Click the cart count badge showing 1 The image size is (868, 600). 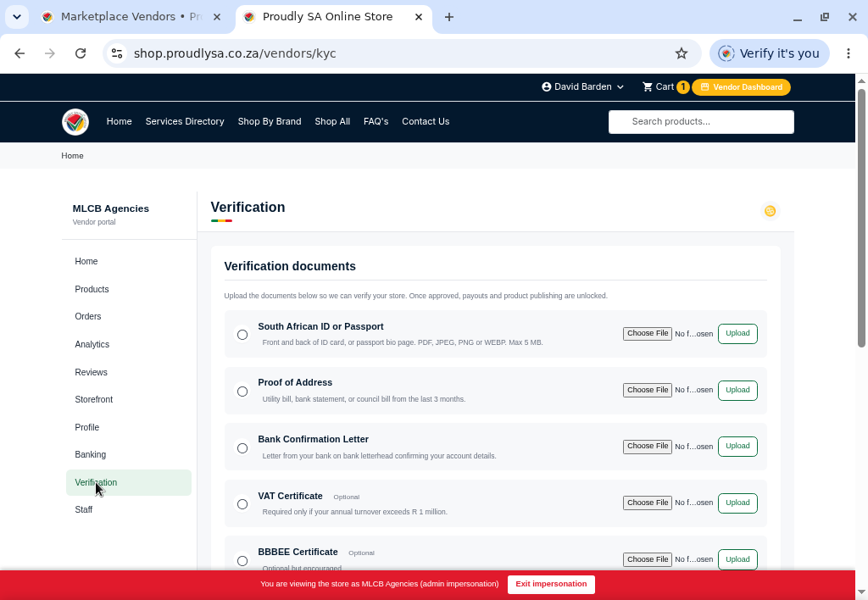click(682, 87)
